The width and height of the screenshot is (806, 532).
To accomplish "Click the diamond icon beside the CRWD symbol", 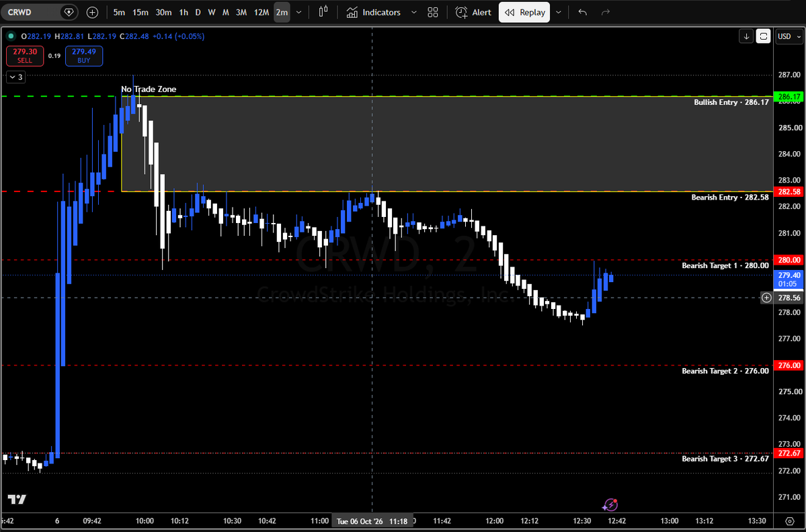I will click(69, 12).
